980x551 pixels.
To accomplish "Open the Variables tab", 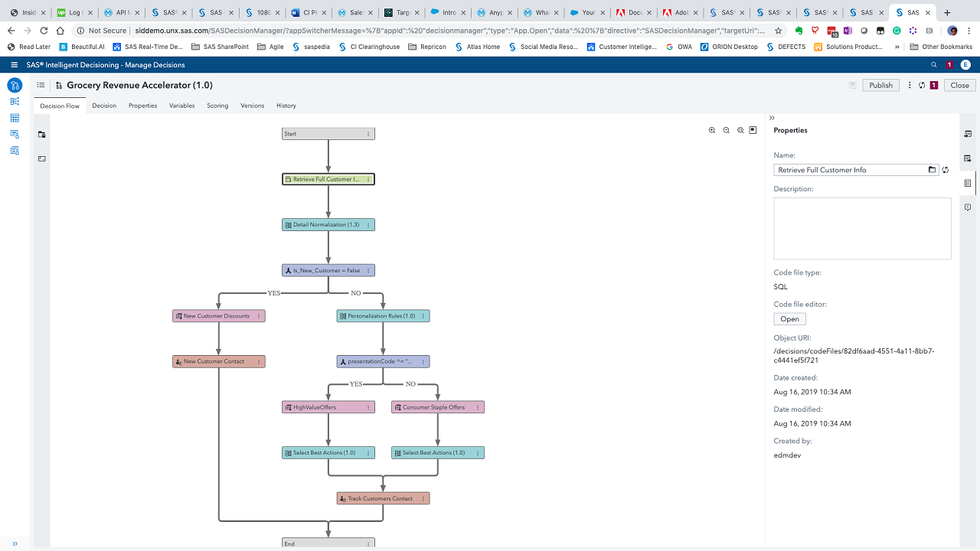I will click(x=182, y=106).
